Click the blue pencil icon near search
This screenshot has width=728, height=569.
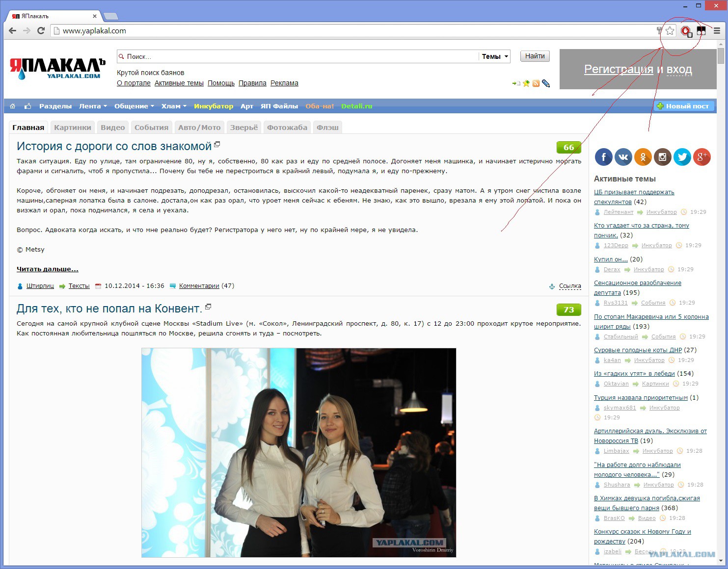(x=546, y=83)
